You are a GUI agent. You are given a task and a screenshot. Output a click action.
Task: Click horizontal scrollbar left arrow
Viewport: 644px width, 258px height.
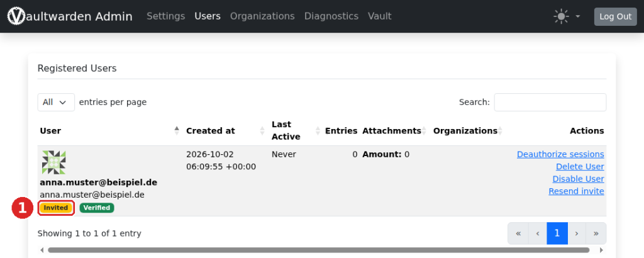[42, 250]
